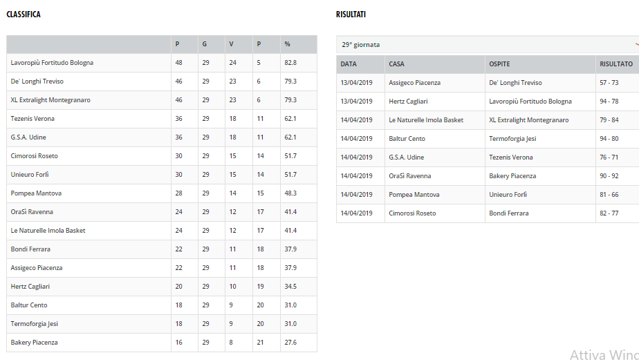Click the RISULTATO column header
The width and height of the screenshot is (639, 364).
pyautogui.click(x=616, y=64)
